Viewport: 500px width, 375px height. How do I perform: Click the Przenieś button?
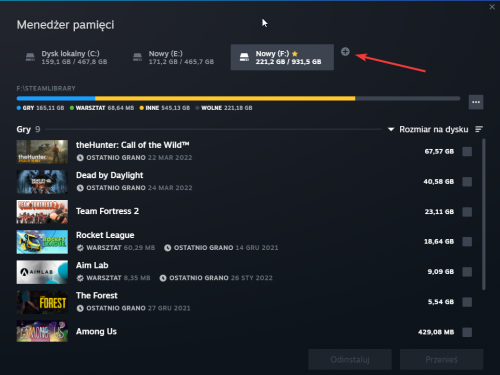click(442, 360)
